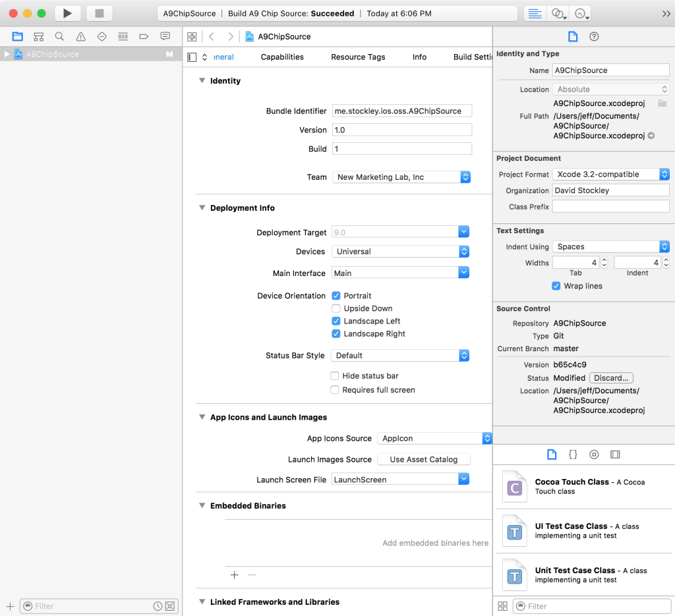Open the Status Bar Style dropdown
This screenshot has width=675, height=616.
coord(400,356)
